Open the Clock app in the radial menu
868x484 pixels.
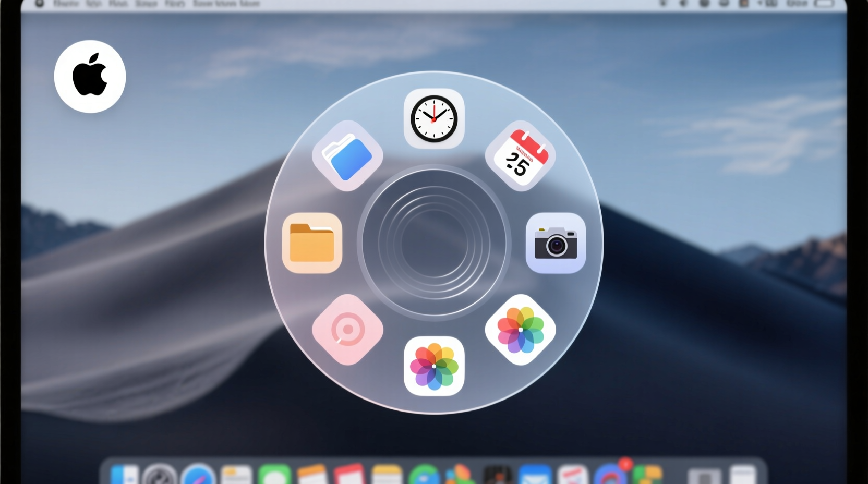coord(434,119)
